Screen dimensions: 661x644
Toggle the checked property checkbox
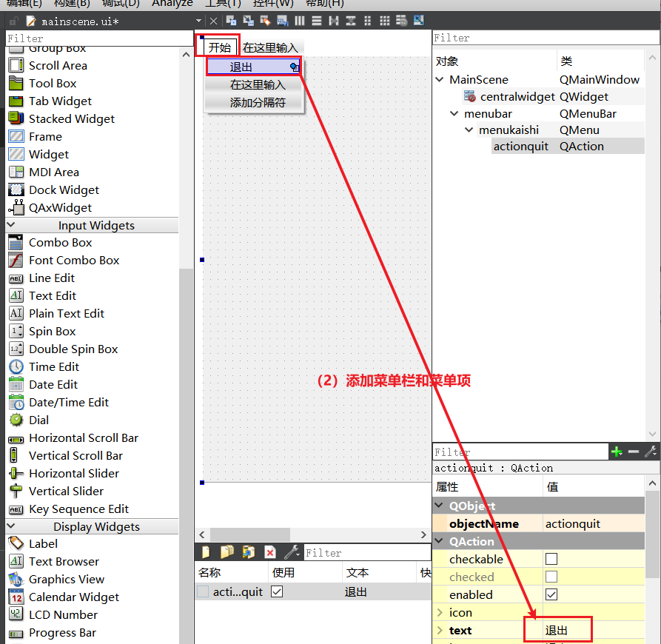551,577
